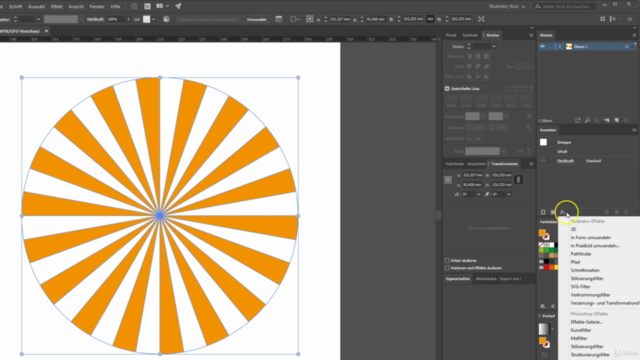
Task: Click reference point locator in Transformieren panel
Action: tap(448, 180)
